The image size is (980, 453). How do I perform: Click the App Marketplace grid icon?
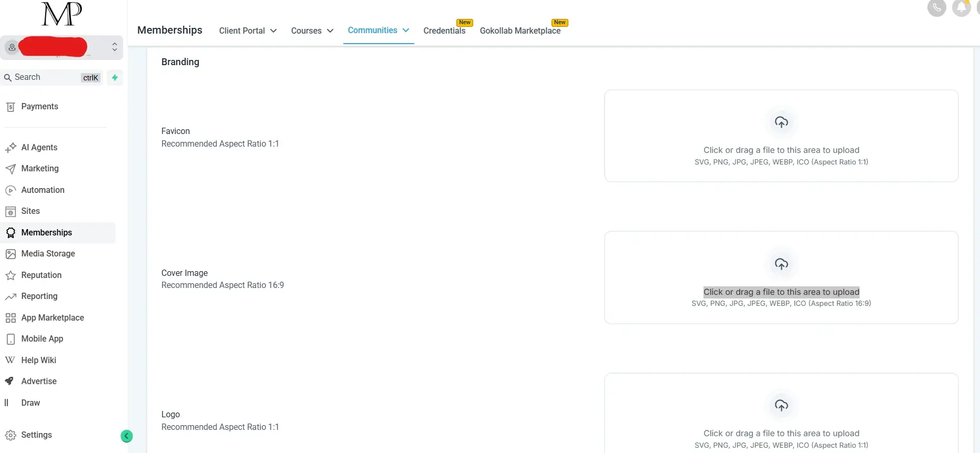[11, 318]
